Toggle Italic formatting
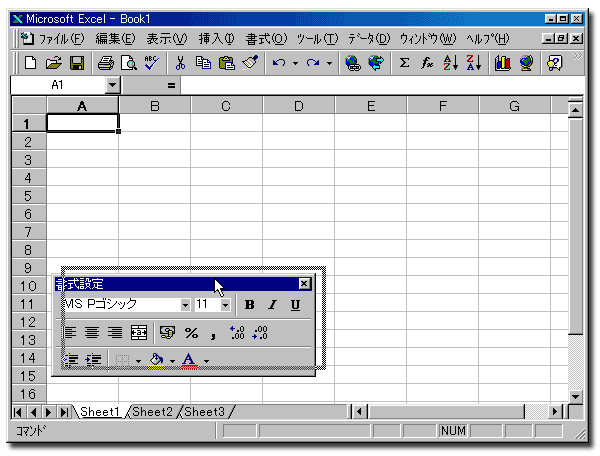This screenshot has height=456, width=600. tap(272, 305)
